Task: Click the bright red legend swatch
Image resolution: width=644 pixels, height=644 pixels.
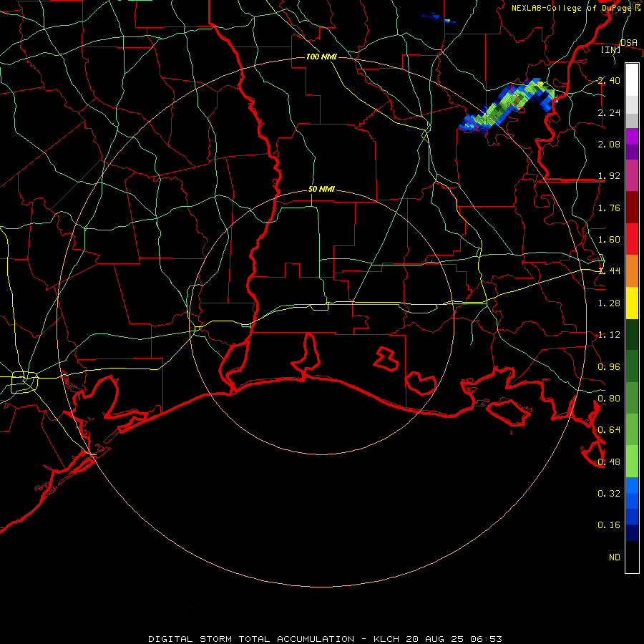Action: point(632,240)
